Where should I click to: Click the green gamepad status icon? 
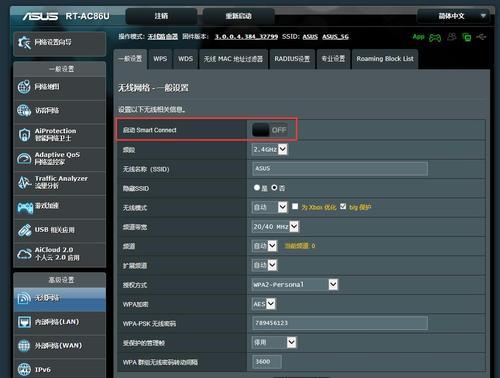[435, 37]
